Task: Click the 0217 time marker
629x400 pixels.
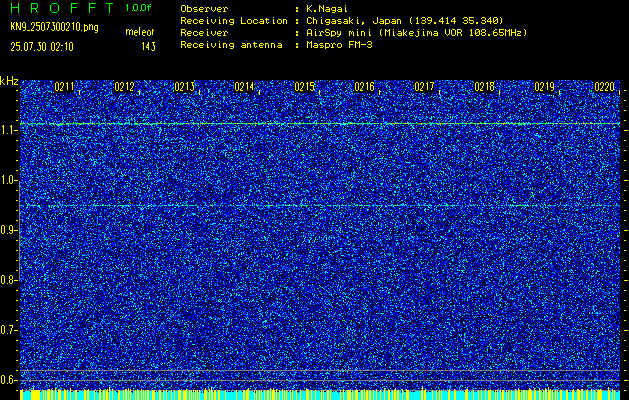Action: [424, 87]
